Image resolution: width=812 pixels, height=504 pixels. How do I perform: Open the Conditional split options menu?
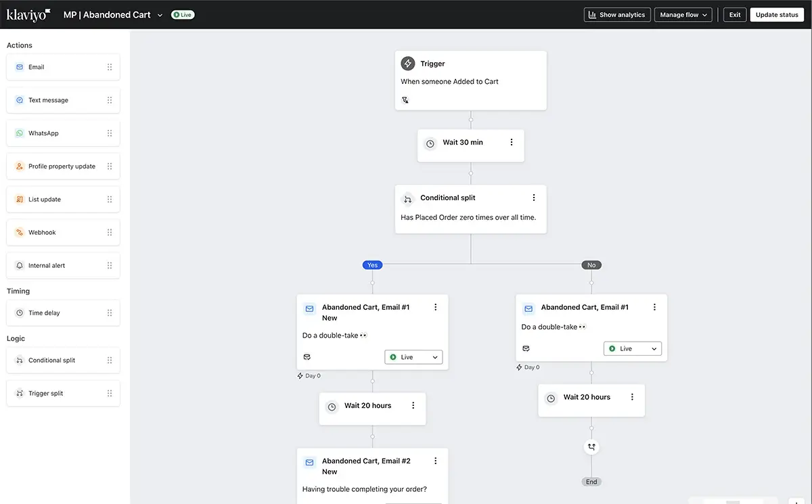tap(534, 197)
